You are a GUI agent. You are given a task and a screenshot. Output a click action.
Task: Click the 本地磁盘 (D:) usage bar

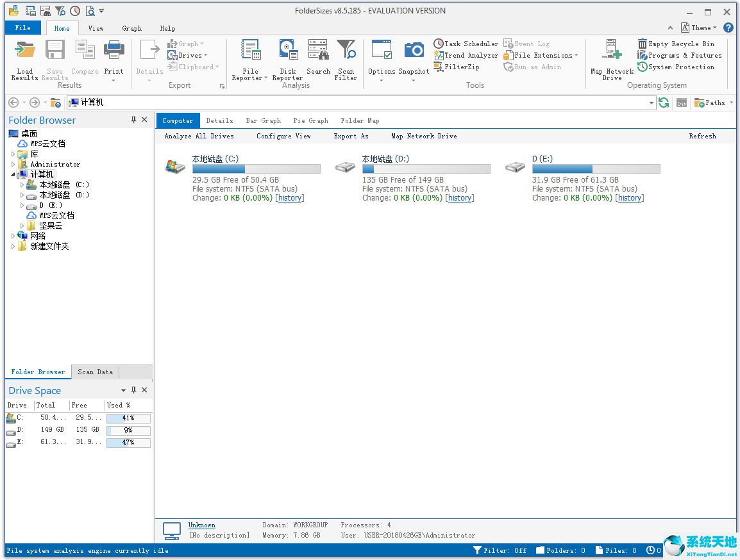[426, 169]
